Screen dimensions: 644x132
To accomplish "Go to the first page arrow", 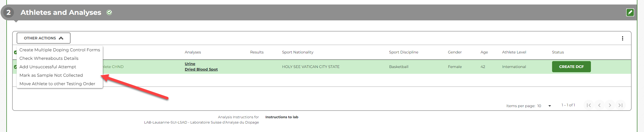I will click(589, 105).
